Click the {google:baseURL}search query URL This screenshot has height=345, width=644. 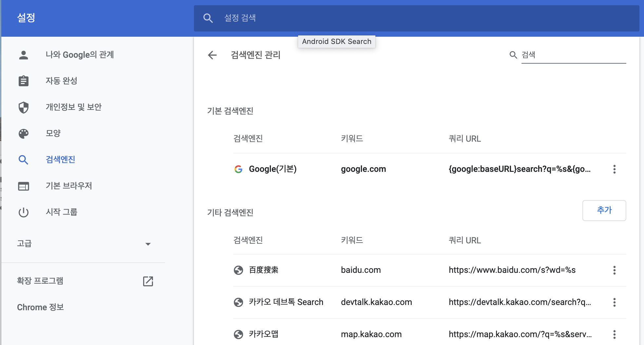click(x=520, y=169)
